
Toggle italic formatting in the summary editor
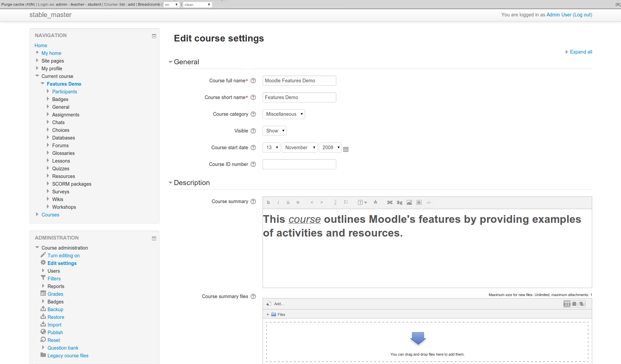(x=278, y=202)
